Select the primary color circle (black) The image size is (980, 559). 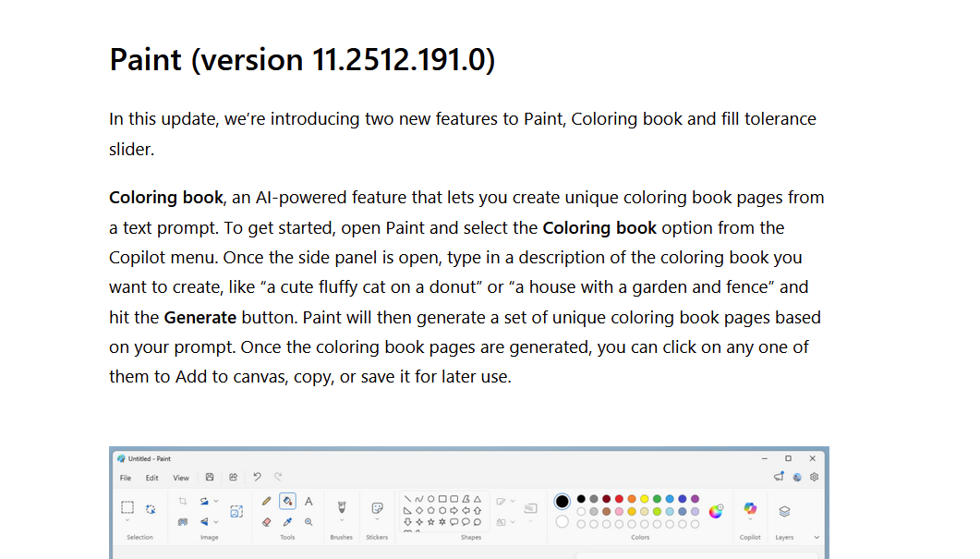point(562,501)
